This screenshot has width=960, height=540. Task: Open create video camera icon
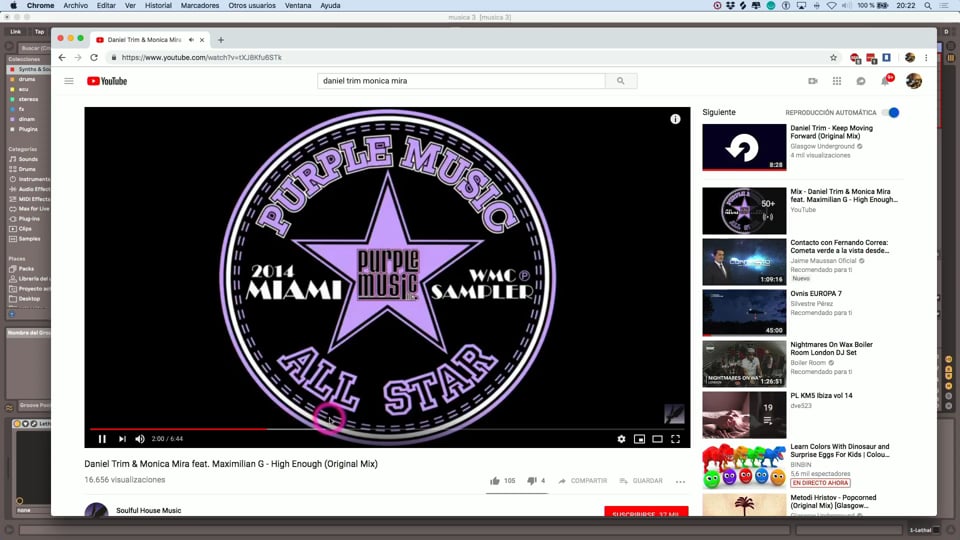[813, 81]
